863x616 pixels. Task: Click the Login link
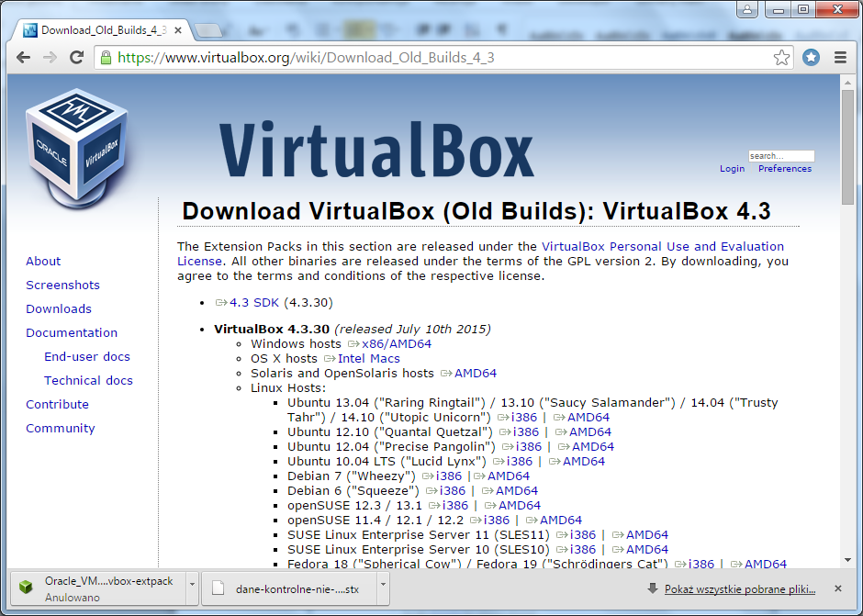pos(732,168)
